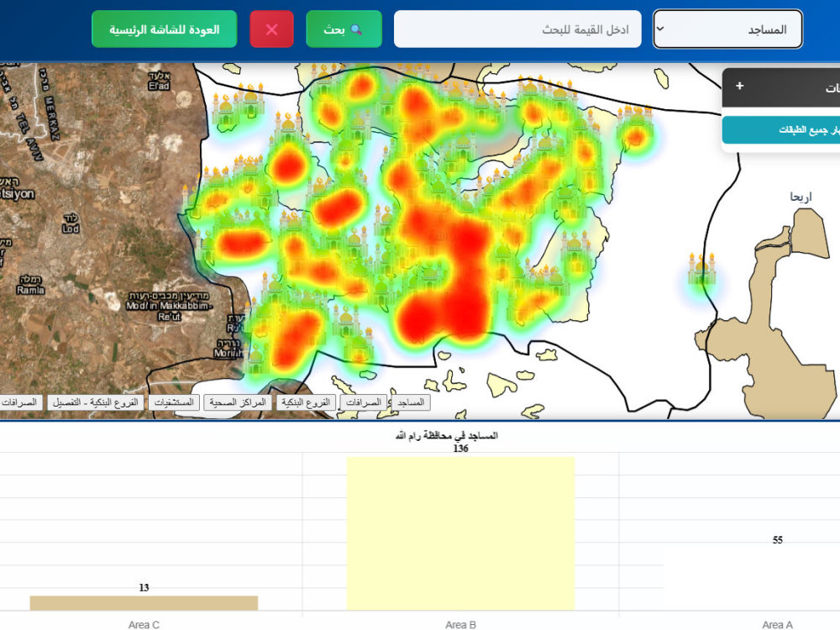The image size is (840, 630).
Task: Click the Area C tan bar
Action: (144, 602)
